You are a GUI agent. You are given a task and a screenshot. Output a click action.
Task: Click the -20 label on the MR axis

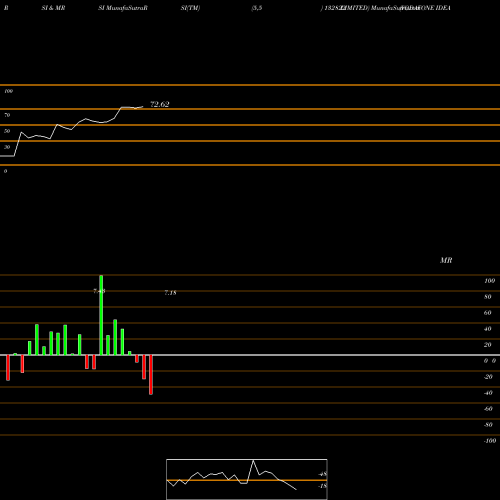(x=488, y=377)
